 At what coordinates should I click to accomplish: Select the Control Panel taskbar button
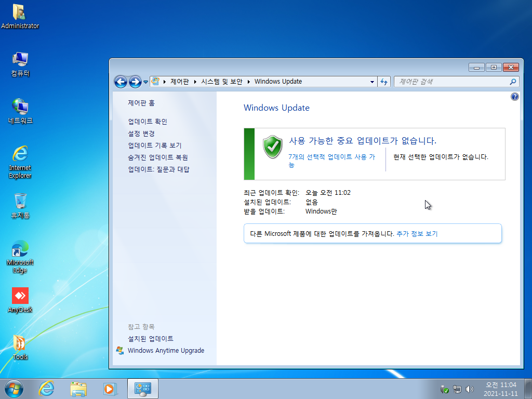(x=143, y=389)
